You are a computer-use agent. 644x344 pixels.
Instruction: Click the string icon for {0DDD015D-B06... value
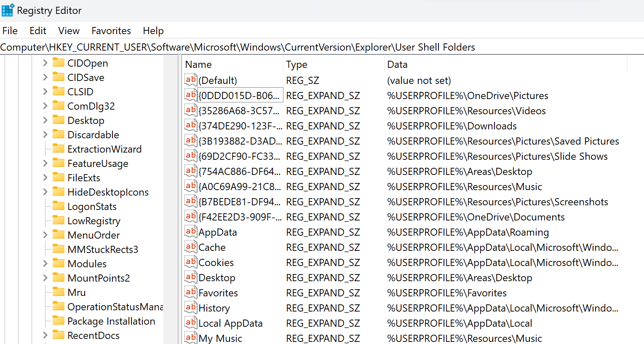coord(191,95)
